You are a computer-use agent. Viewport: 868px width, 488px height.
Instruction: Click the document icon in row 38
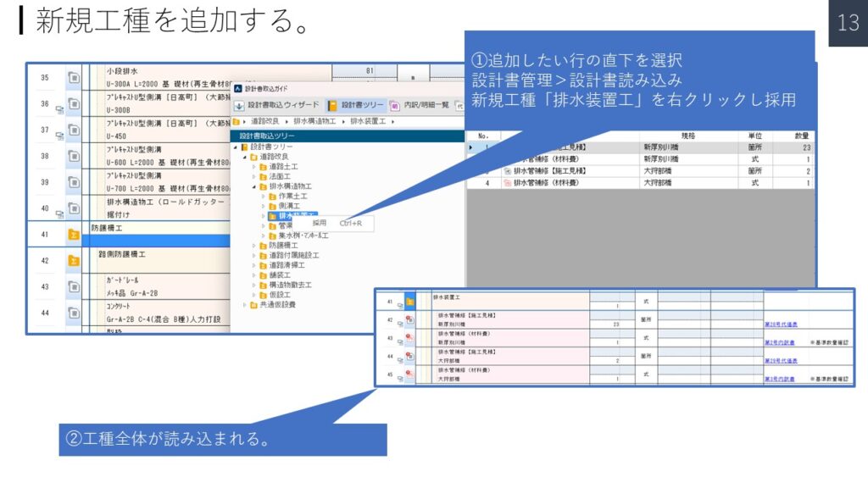click(x=74, y=156)
